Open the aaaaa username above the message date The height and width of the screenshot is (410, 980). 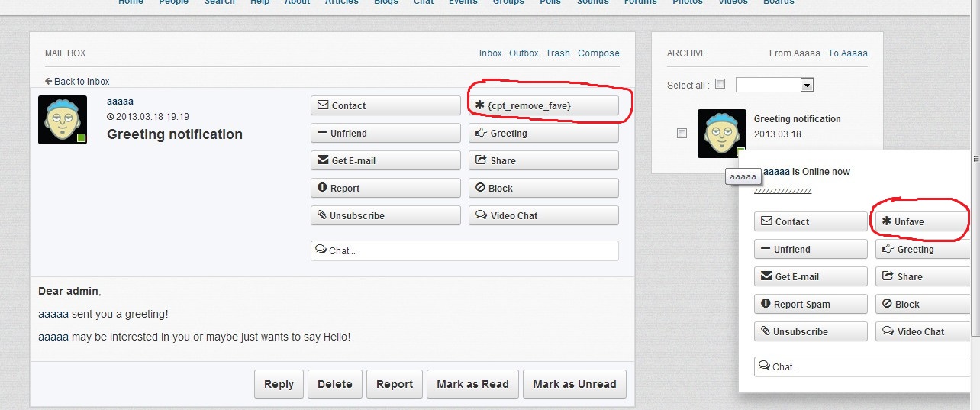(120, 101)
